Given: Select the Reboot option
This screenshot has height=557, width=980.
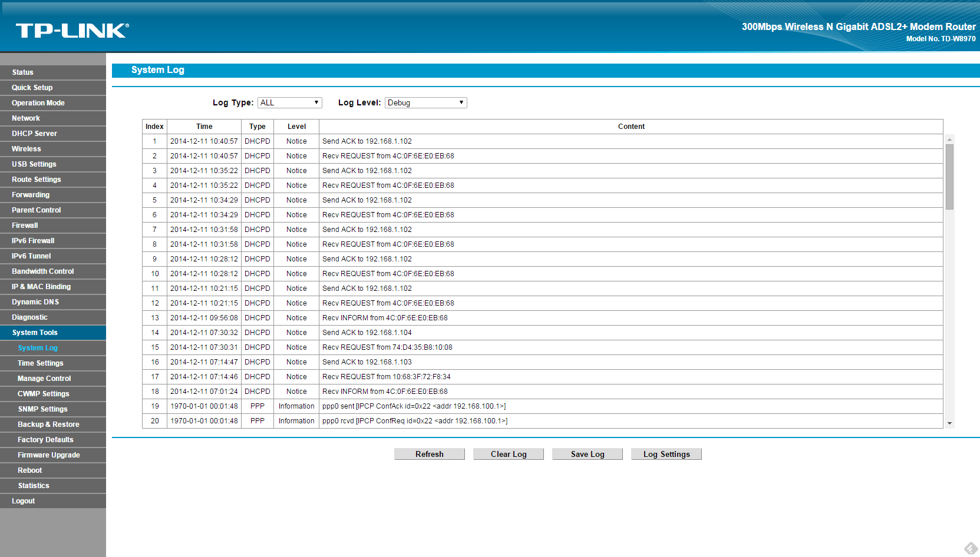Looking at the screenshot, I should (x=53, y=470).
